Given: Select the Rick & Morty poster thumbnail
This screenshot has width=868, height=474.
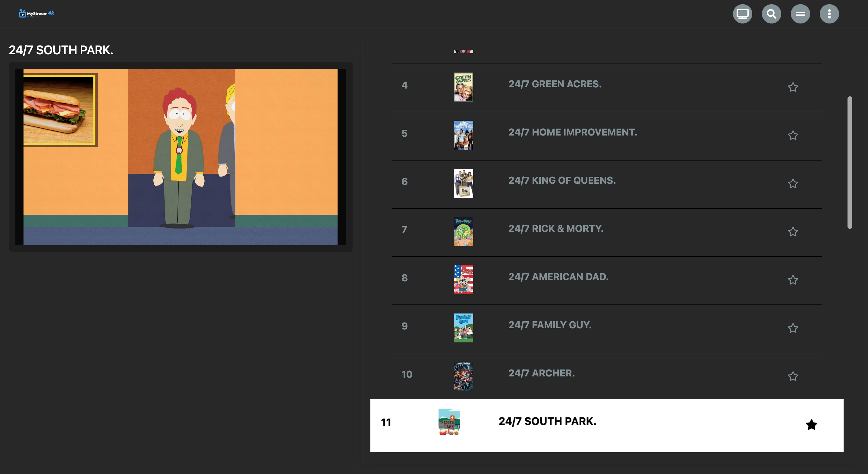Looking at the screenshot, I should (x=463, y=231).
